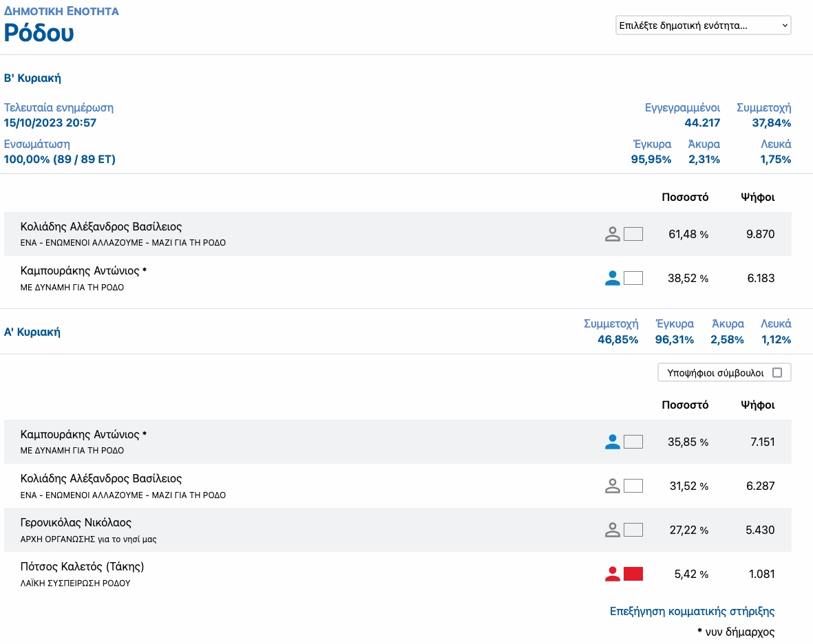Open Επεξήγηση κομματικής στήριξης link
The image size is (813, 644).
pyautogui.click(x=693, y=612)
